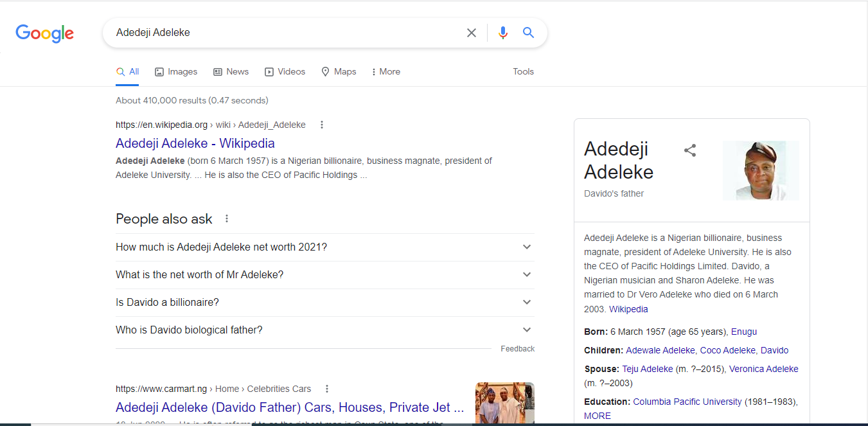Expand "How much is Adedeji Adeleke net worth 2021?"
The image size is (868, 426).
pos(527,247)
